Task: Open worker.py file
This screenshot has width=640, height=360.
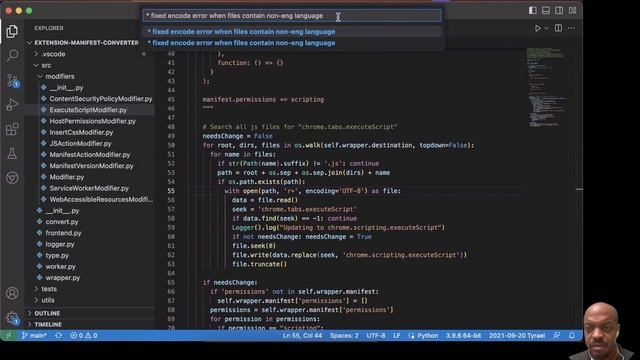Action: [x=60, y=267]
